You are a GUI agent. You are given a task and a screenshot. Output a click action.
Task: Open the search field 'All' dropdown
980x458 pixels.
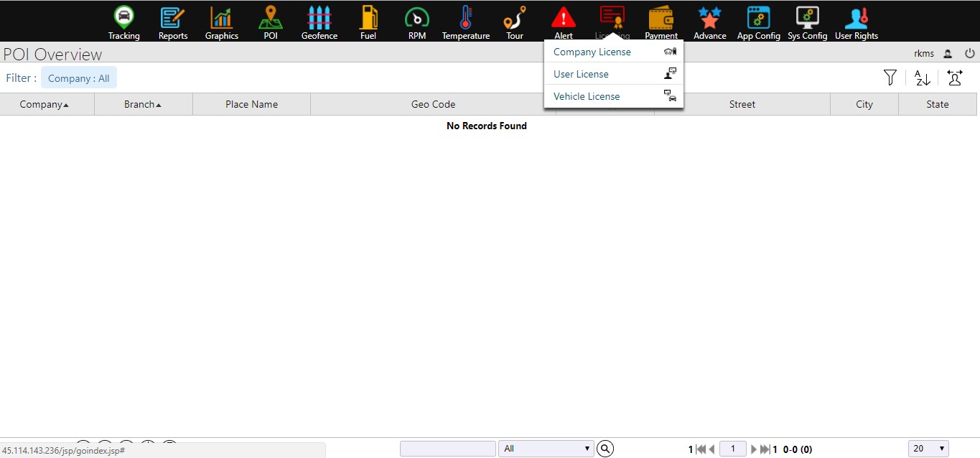pos(546,449)
